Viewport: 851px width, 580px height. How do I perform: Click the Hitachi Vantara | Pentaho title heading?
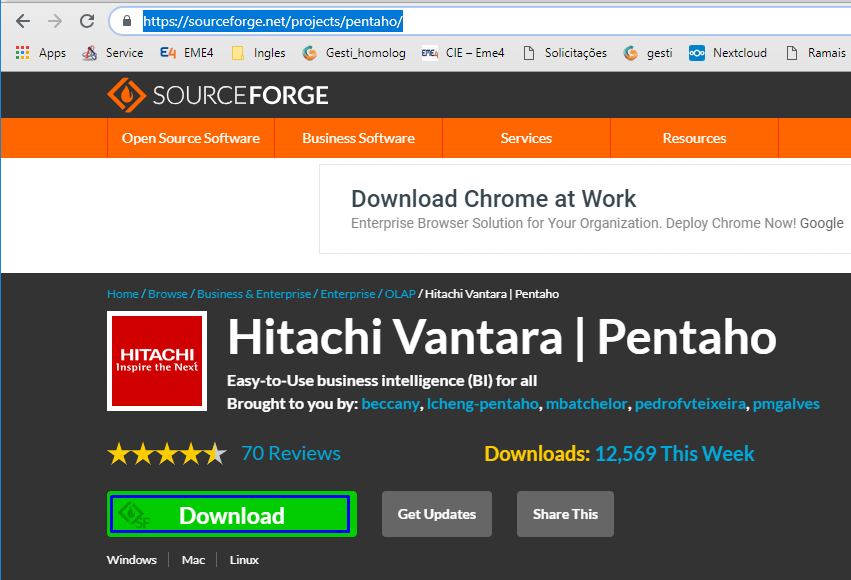502,337
